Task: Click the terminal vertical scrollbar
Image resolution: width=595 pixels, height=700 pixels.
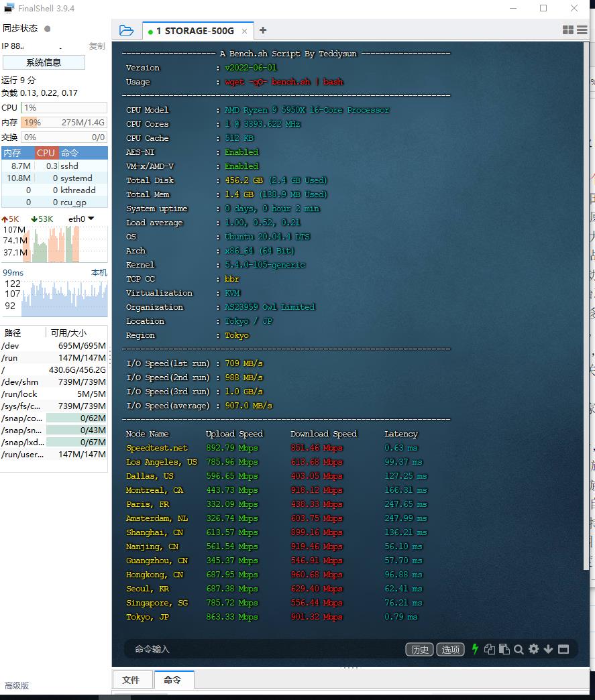Action: coord(586,306)
